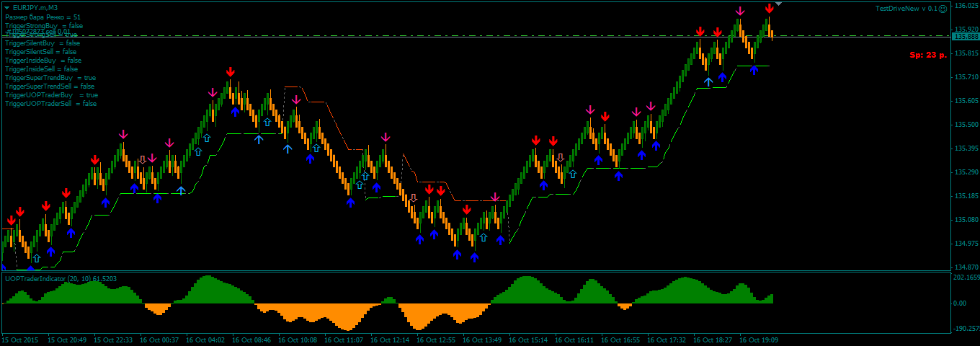Click the highlighted current price 135.888
This screenshot has height=346, width=980.
click(x=966, y=36)
